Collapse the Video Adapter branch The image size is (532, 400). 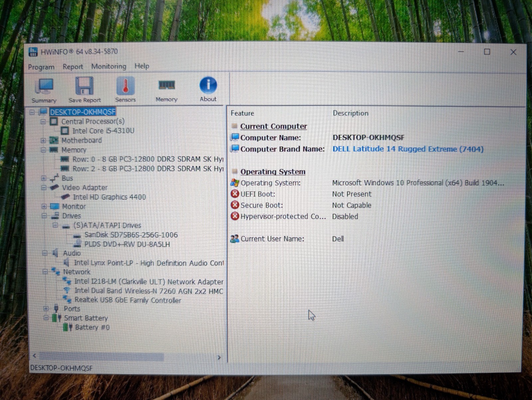tap(44, 188)
